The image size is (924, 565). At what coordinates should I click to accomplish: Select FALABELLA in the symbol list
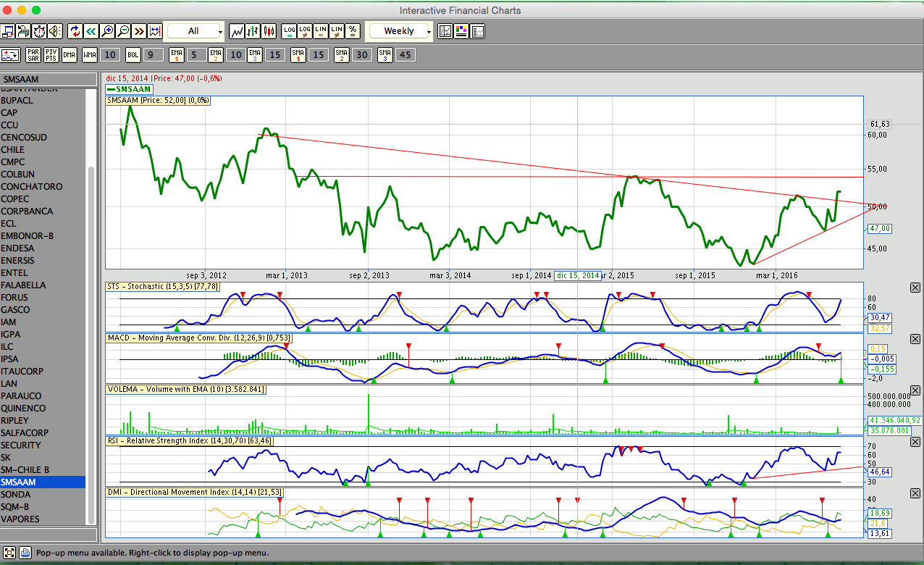point(23,285)
